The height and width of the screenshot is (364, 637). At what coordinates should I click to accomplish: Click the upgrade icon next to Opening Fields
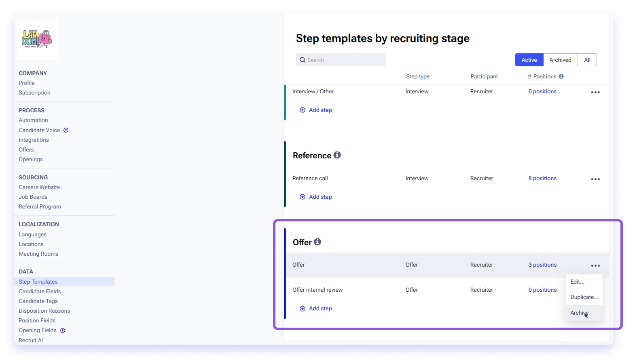(x=63, y=330)
